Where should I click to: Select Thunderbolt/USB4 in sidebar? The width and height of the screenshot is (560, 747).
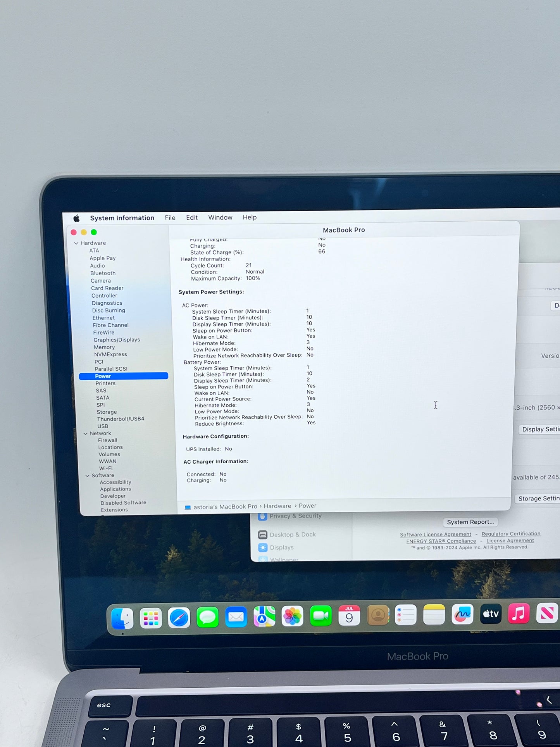point(121,419)
